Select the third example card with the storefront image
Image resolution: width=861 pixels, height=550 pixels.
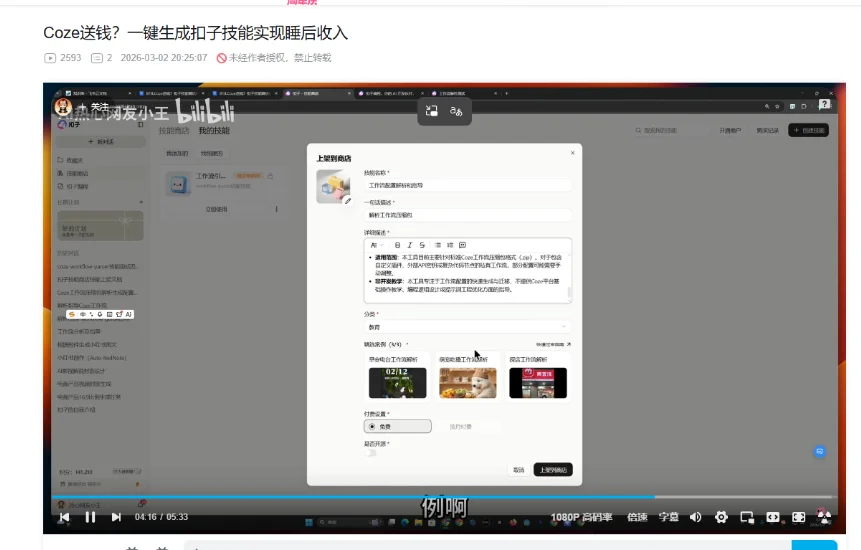(x=538, y=377)
